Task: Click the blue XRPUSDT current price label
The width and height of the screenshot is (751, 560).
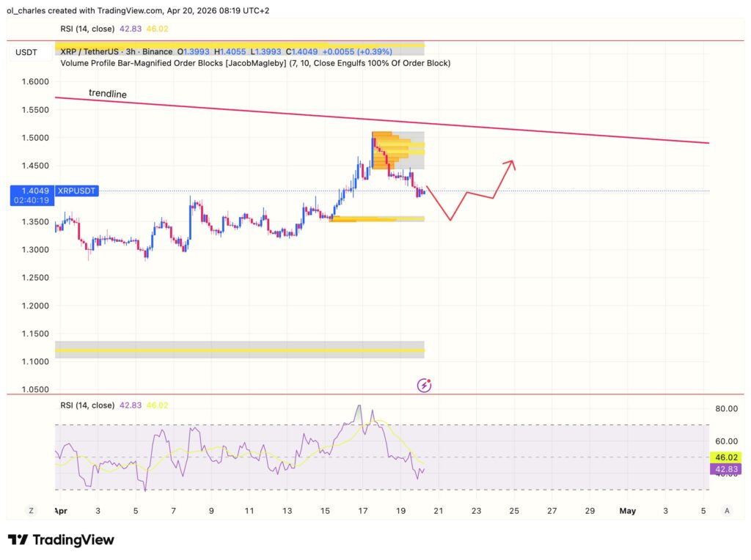Action: click(76, 191)
